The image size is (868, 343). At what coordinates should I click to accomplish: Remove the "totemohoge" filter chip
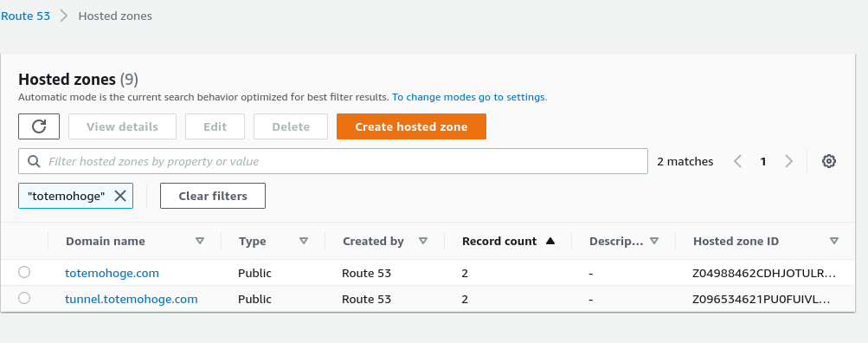tap(120, 196)
